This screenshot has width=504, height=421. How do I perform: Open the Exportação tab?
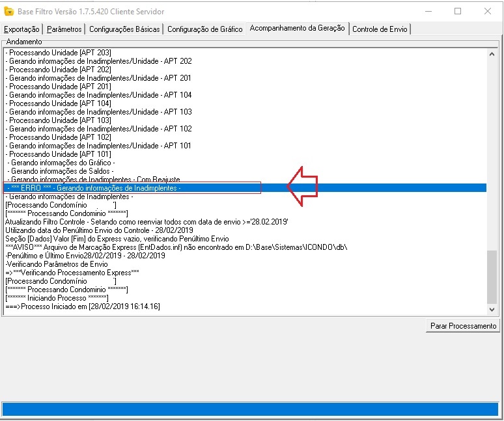click(22, 29)
